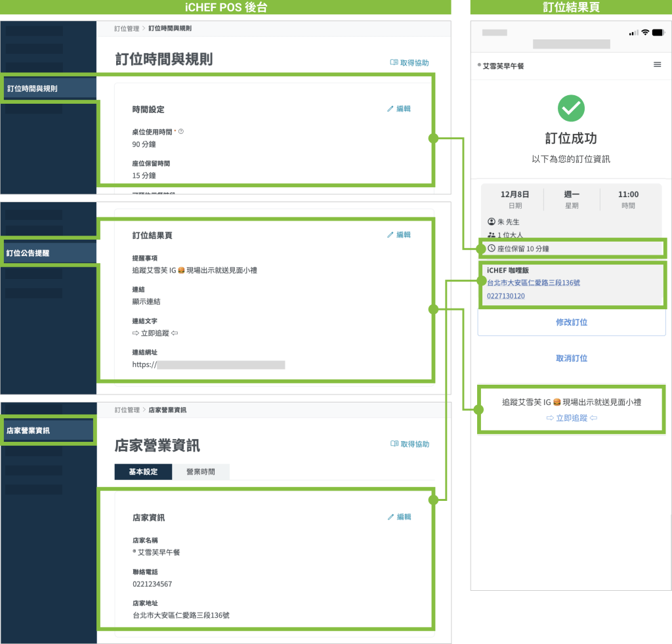Click the book icon on the 店家營業資訊 page

point(394,444)
